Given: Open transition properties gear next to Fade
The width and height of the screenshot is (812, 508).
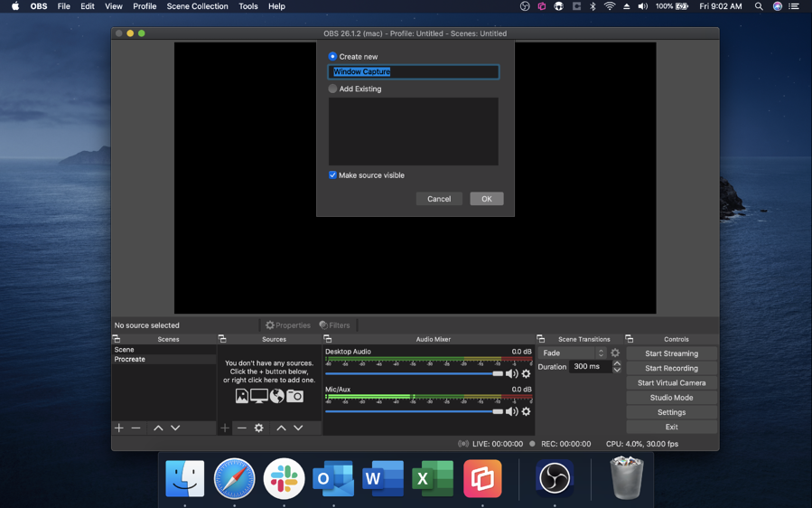Looking at the screenshot, I should tap(615, 353).
